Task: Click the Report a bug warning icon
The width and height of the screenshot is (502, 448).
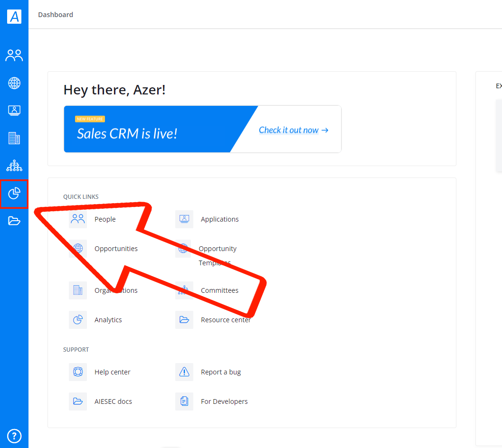Action: [184, 372]
